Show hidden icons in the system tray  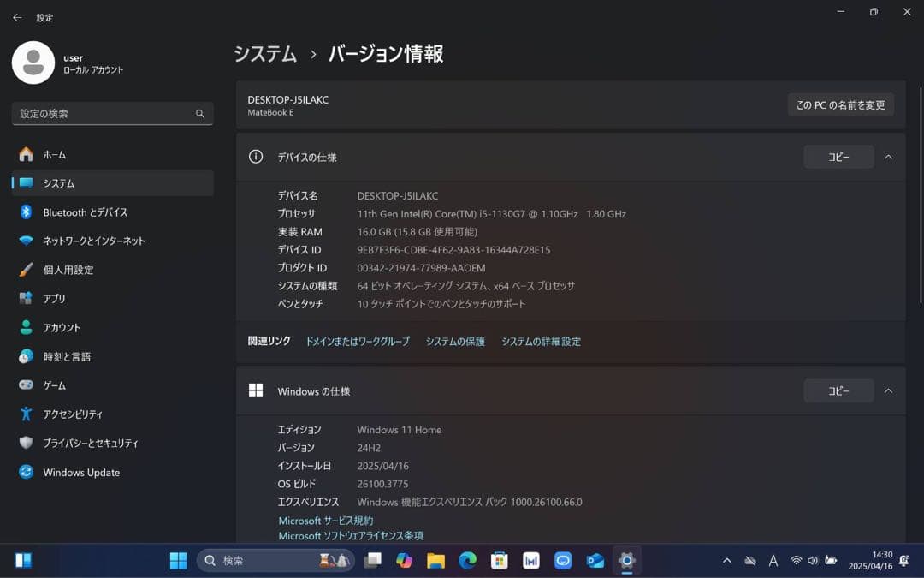(x=727, y=560)
